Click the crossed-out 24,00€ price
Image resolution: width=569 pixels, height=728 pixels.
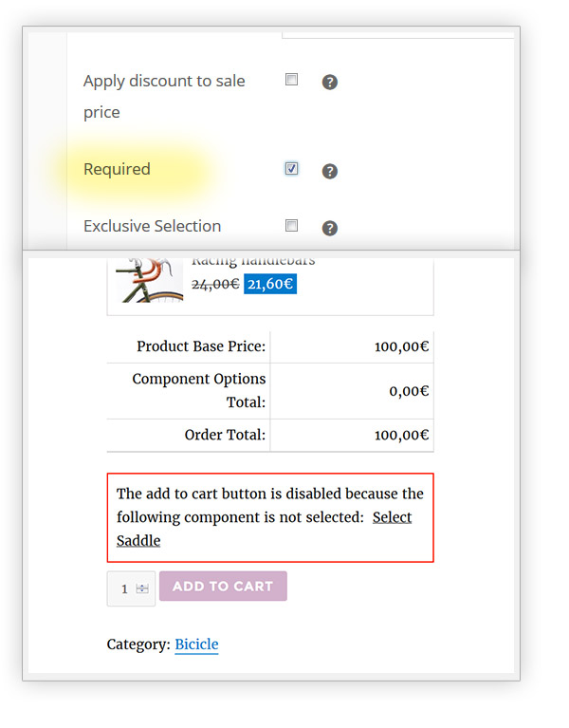tap(215, 284)
